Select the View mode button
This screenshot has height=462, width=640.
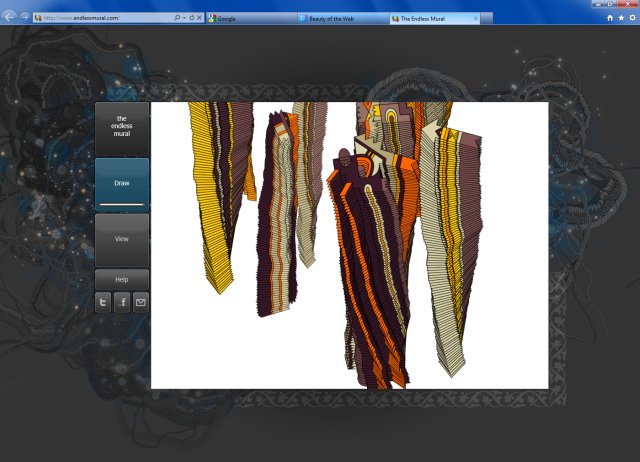coord(122,239)
